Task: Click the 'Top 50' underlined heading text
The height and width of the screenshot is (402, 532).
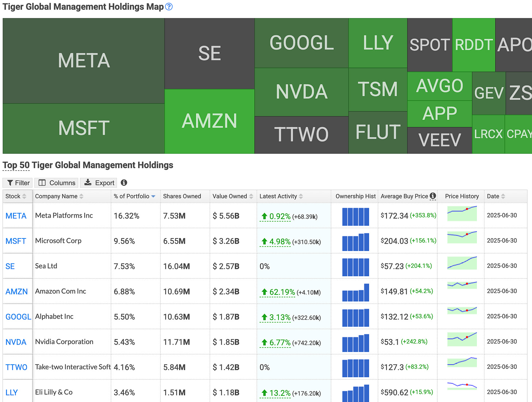Action: [x=16, y=165]
